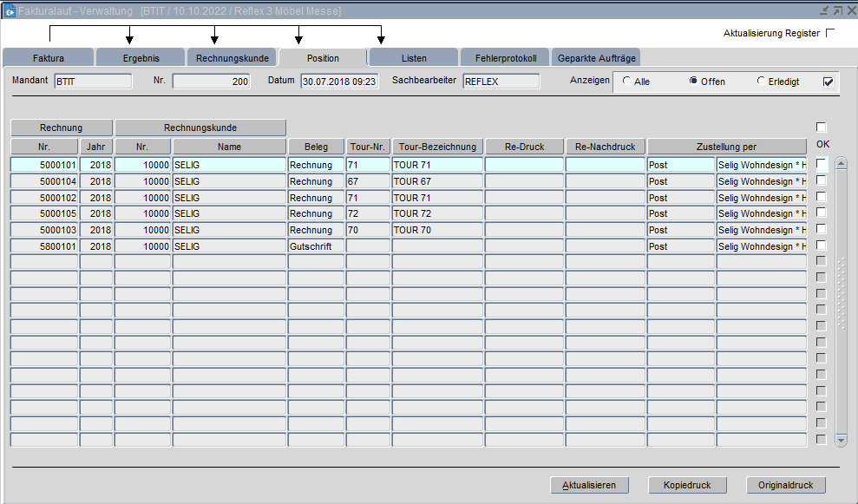Enable the Aktualisierung Register checkbox

[830, 33]
